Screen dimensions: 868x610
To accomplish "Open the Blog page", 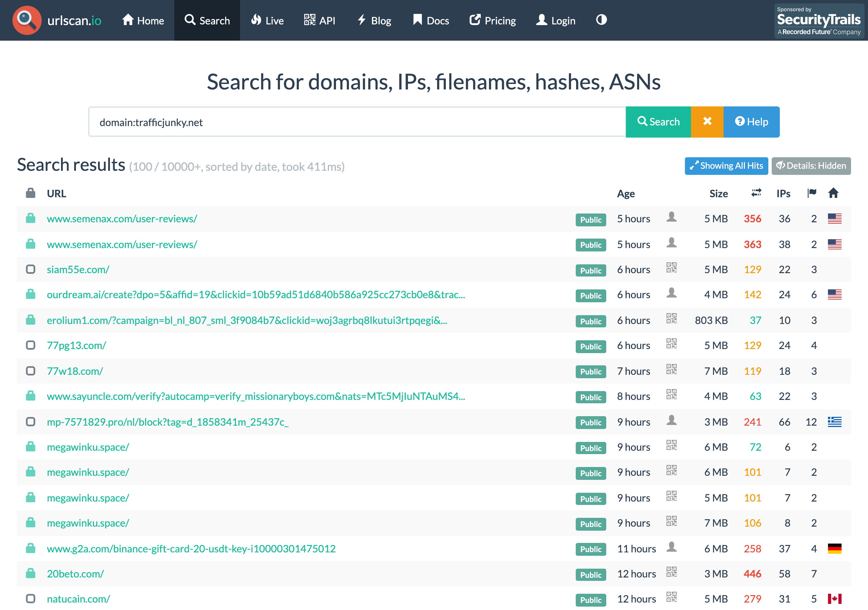I will click(374, 20).
